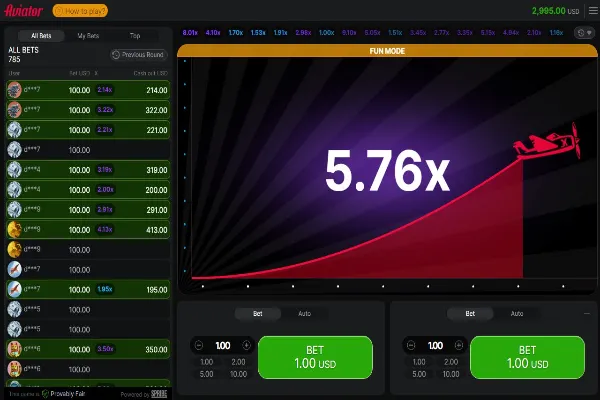Viewport: 600px width, 400px height.
Task: Decrease bet amount in left panel
Action: [x=199, y=346]
